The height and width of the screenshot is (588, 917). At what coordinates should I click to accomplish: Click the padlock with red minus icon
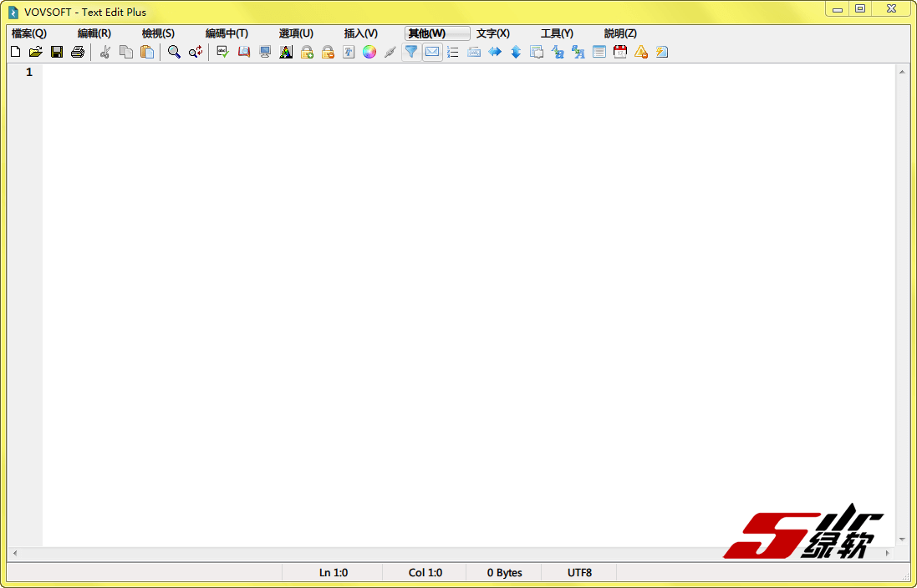coord(328,52)
